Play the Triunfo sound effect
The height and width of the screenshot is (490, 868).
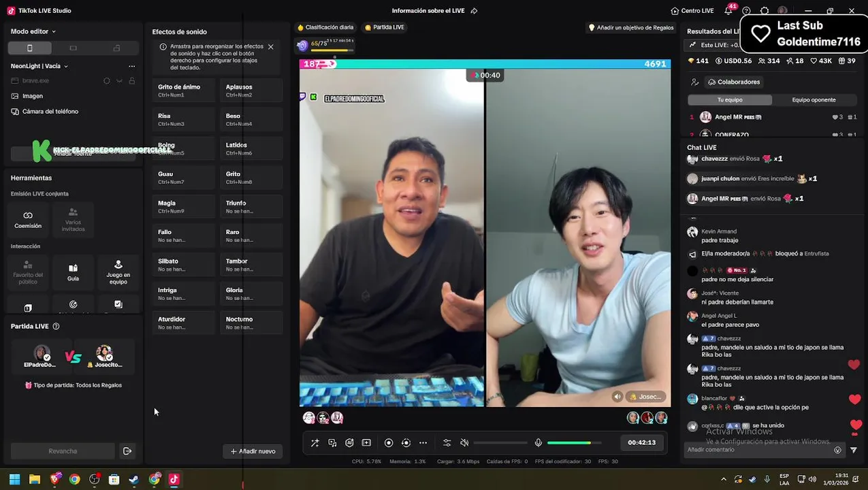[x=251, y=206]
